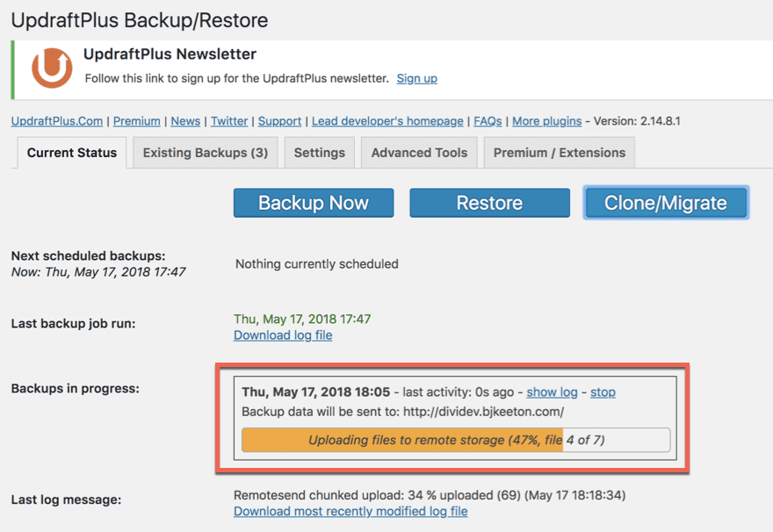The width and height of the screenshot is (773, 532).
Task: Open the FAQs page
Action: point(488,120)
